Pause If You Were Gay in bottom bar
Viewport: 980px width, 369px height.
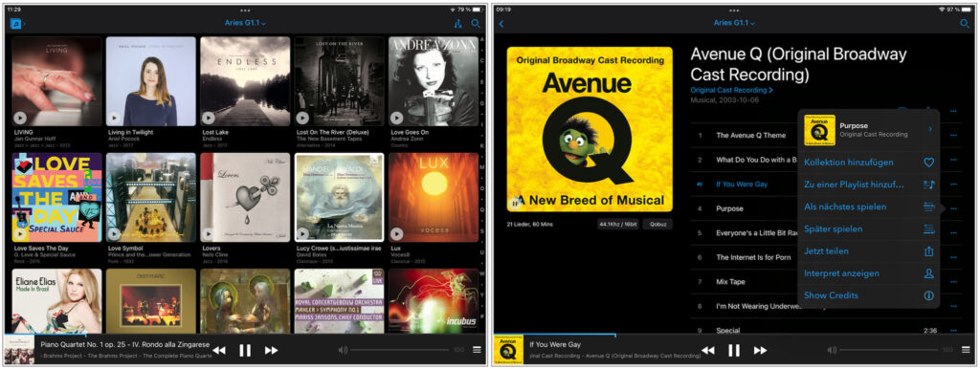pyautogui.click(x=734, y=350)
